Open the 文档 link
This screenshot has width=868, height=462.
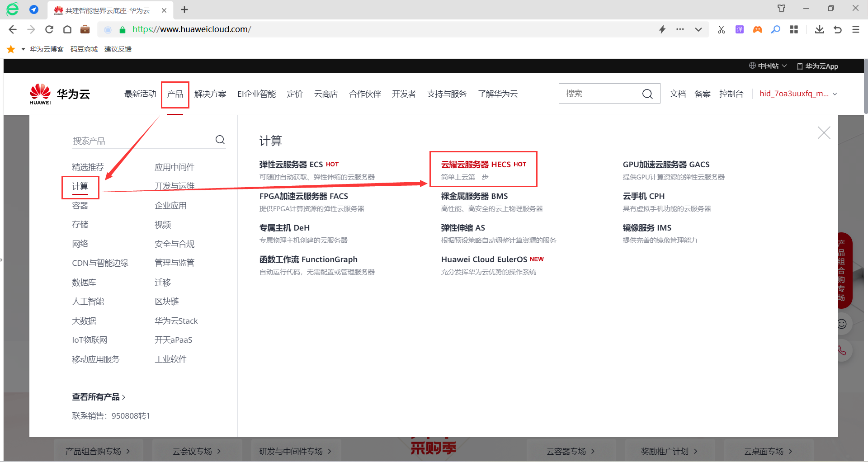coord(678,94)
